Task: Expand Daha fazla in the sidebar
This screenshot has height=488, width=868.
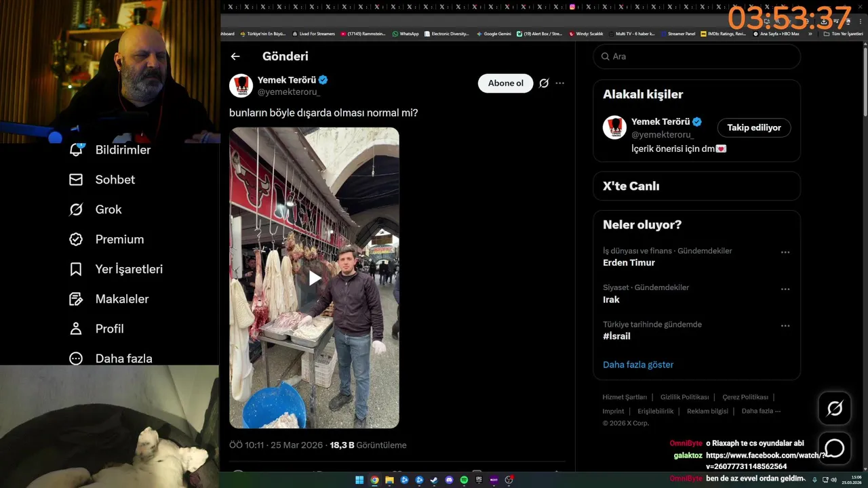Action: (x=111, y=358)
